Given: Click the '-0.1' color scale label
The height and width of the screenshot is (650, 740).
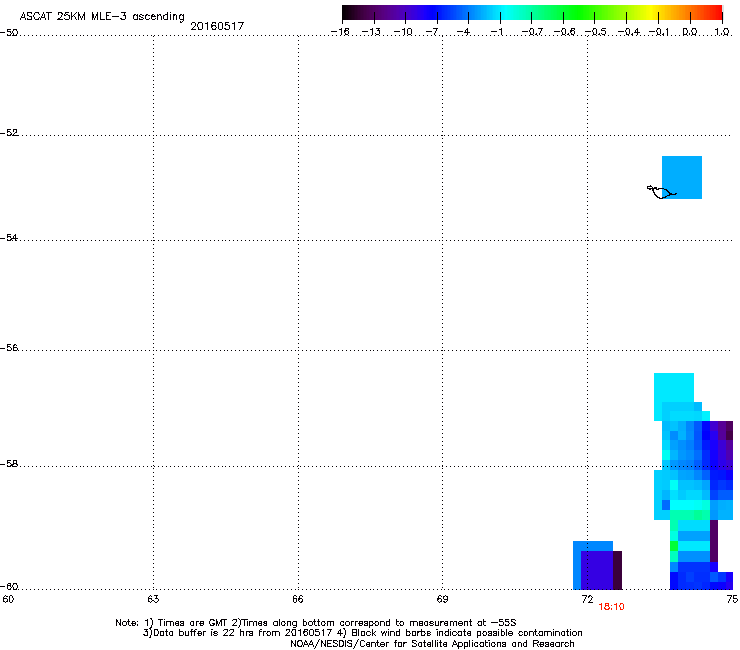Looking at the screenshot, I should [x=659, y=32].
